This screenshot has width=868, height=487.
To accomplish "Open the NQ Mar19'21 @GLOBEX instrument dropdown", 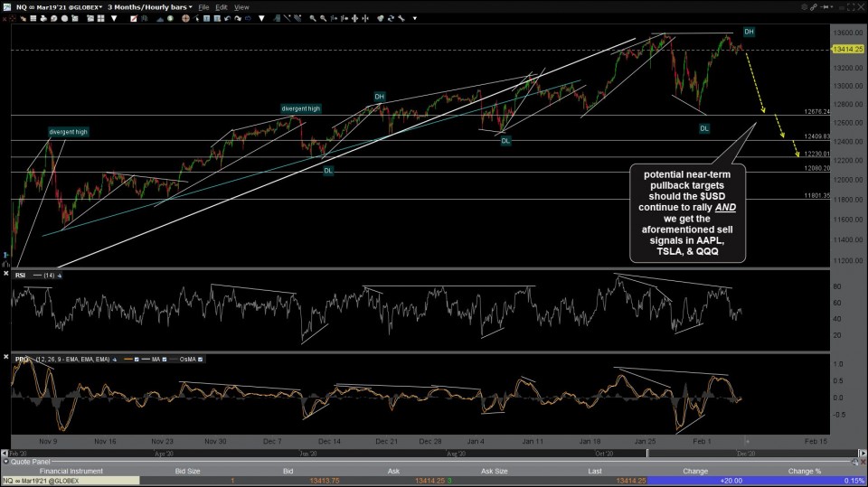I will pos(60,7).
